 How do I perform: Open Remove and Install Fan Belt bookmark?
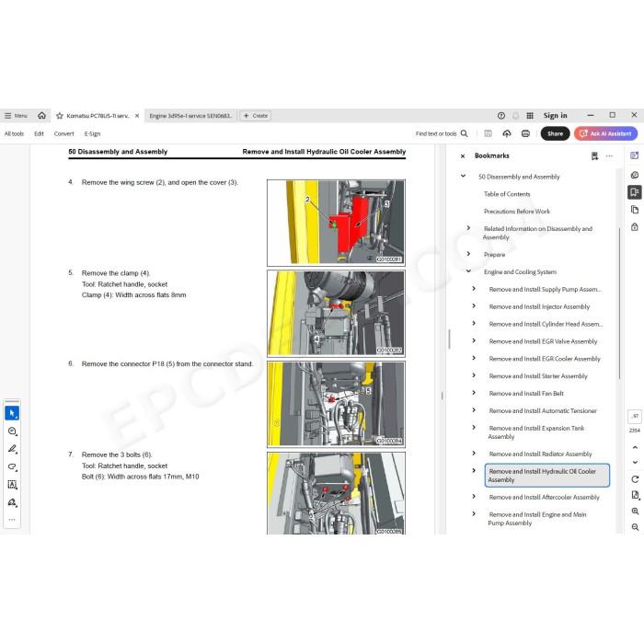click(526, 393)
